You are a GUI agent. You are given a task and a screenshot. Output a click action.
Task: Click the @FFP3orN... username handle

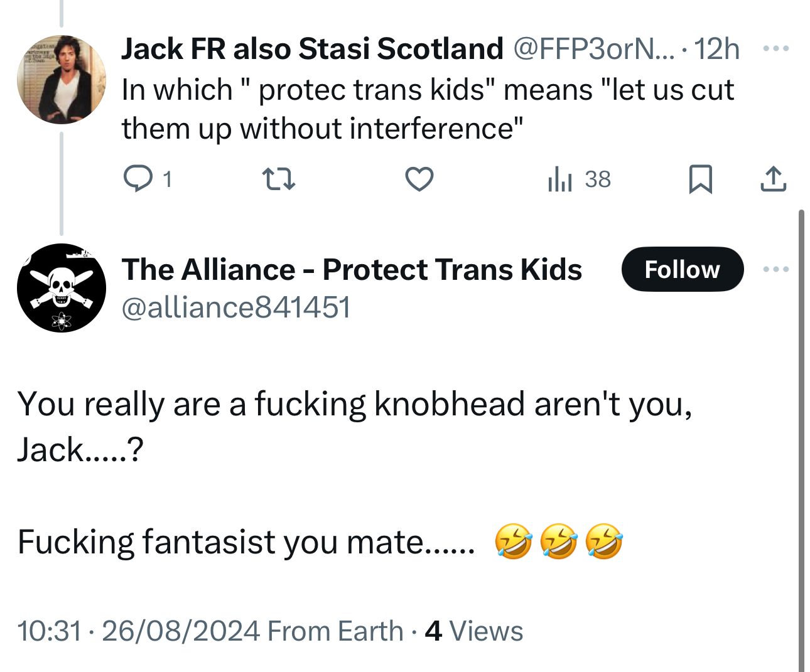(593, 48)
